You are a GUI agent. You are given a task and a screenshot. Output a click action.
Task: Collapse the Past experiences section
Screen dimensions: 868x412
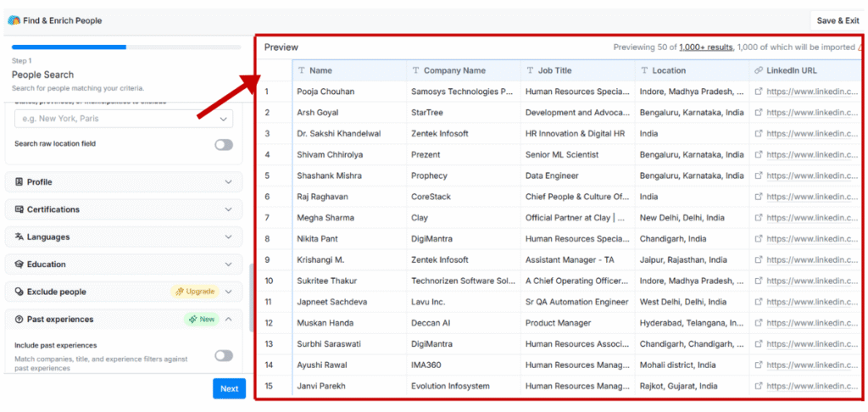click(228, 320)
